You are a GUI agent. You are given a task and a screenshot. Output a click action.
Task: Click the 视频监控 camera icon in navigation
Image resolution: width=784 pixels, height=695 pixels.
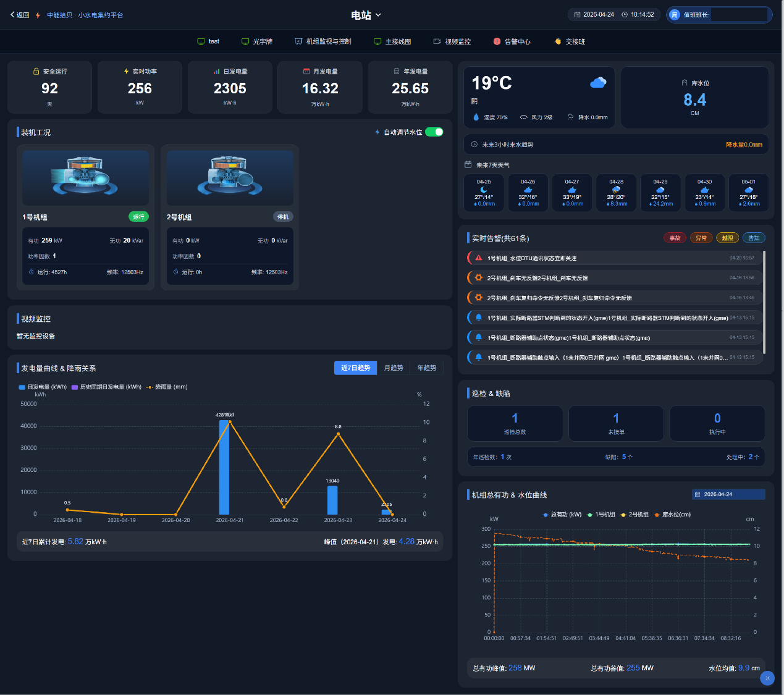click(x=437, y=41)
